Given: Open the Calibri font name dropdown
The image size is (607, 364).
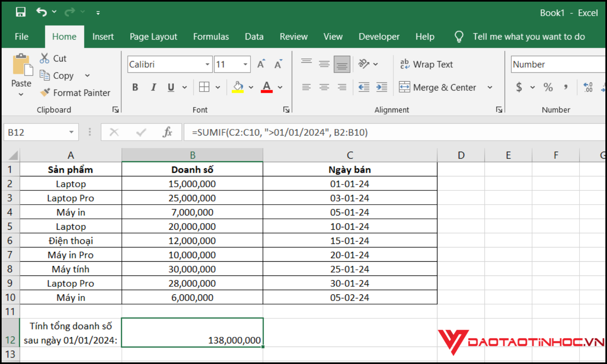Looking at the screenshot, I should tap(207, 64).
